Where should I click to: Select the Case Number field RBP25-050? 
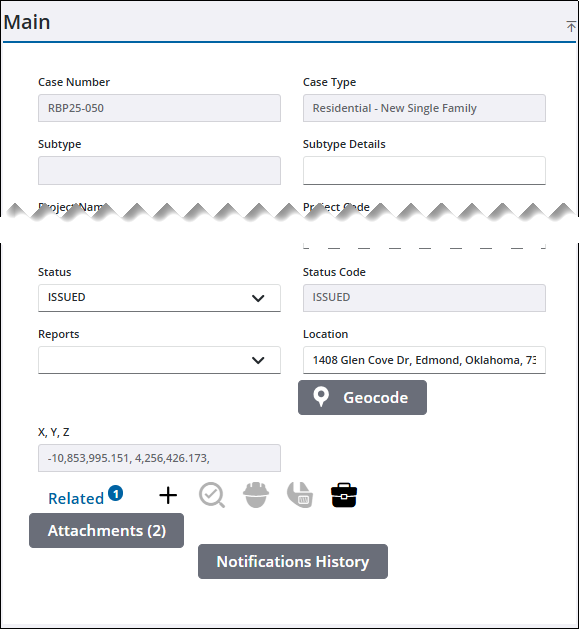159,108
